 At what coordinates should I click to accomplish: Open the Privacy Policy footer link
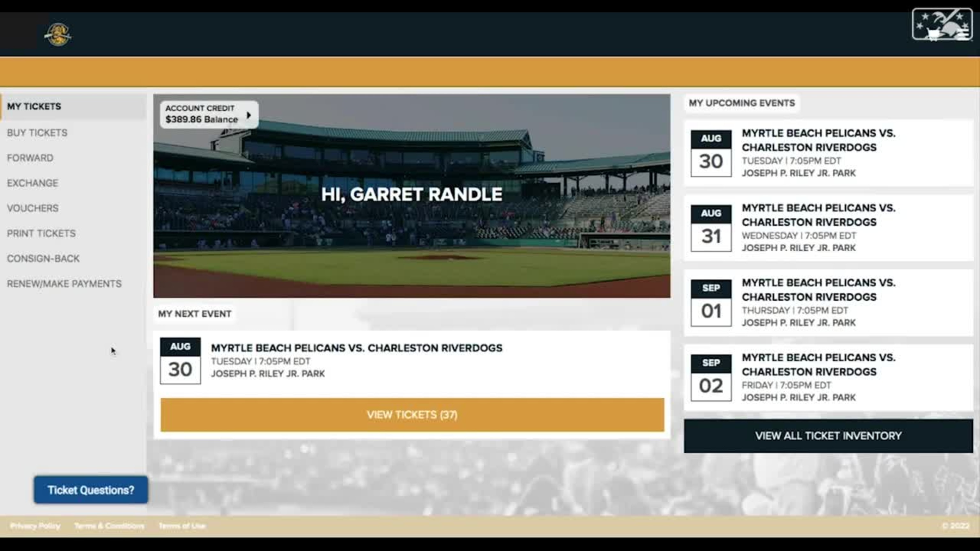click(x=35, y=526)
